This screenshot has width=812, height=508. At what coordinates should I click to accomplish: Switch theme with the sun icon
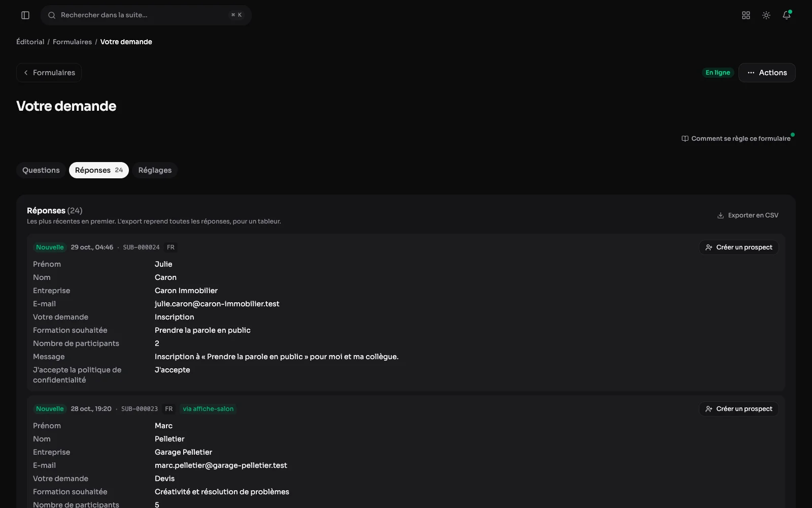(x=766, y=15)
